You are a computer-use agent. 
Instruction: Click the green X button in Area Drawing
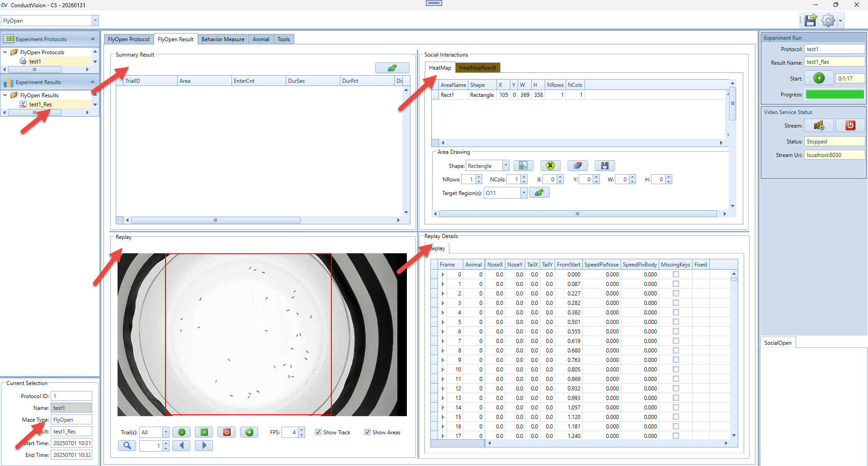click(x=550, y=166)
